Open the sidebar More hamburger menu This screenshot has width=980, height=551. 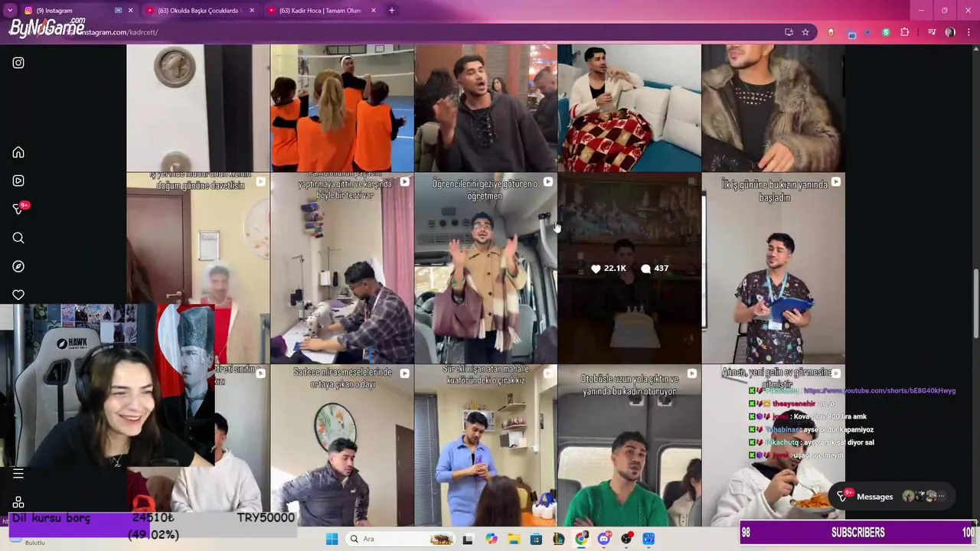tap(18, 474)
